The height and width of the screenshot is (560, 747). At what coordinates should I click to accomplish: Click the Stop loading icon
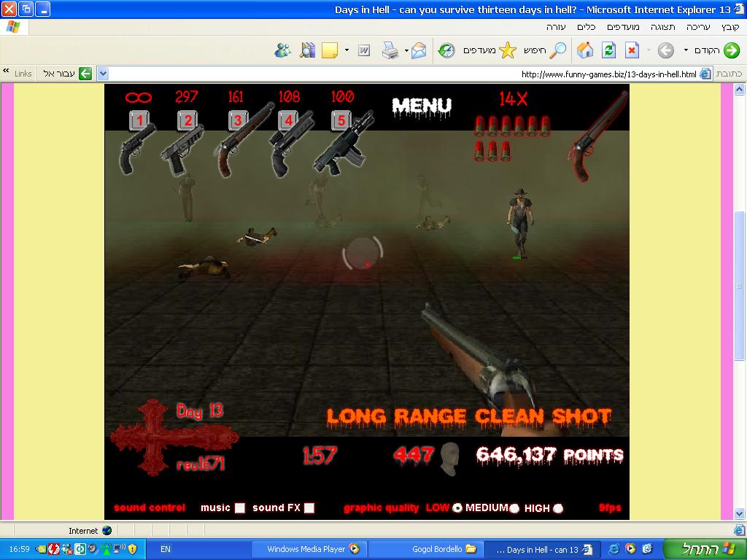pyautogui.click(x=632, y=50)
